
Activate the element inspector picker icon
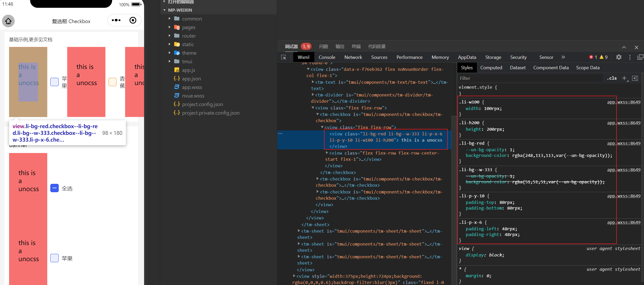284,57
